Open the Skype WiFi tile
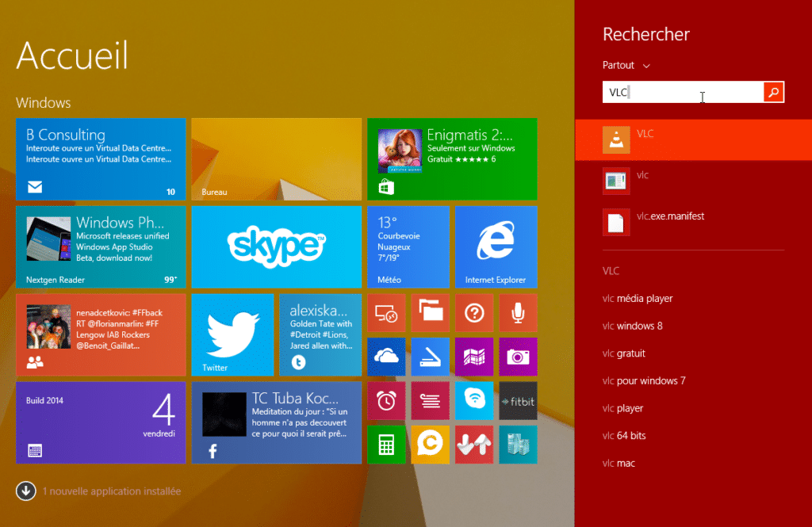 [x=474, y=401]
